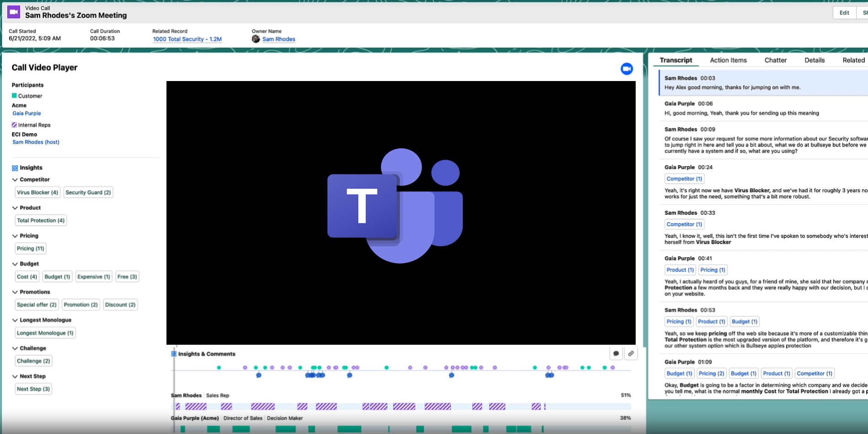The image size is (868, 434).
Task: Collapse the Budget insights section
Action: pos(15,264)
